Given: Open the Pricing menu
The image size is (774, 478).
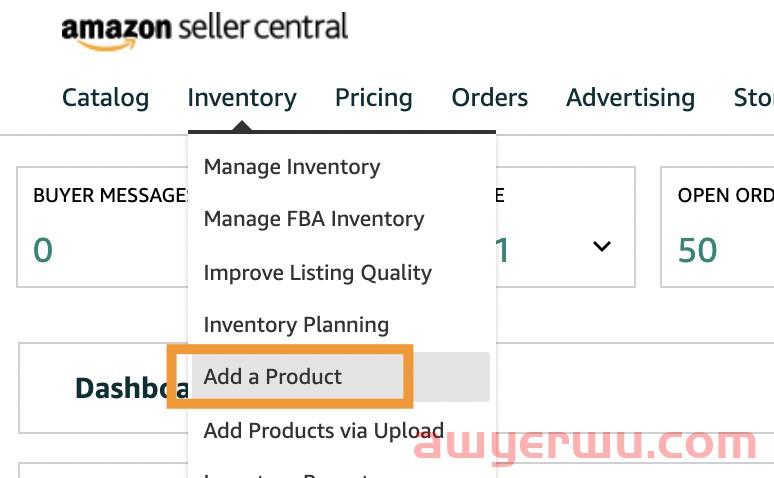Looking at the screenshot, I should coord(374,98).
